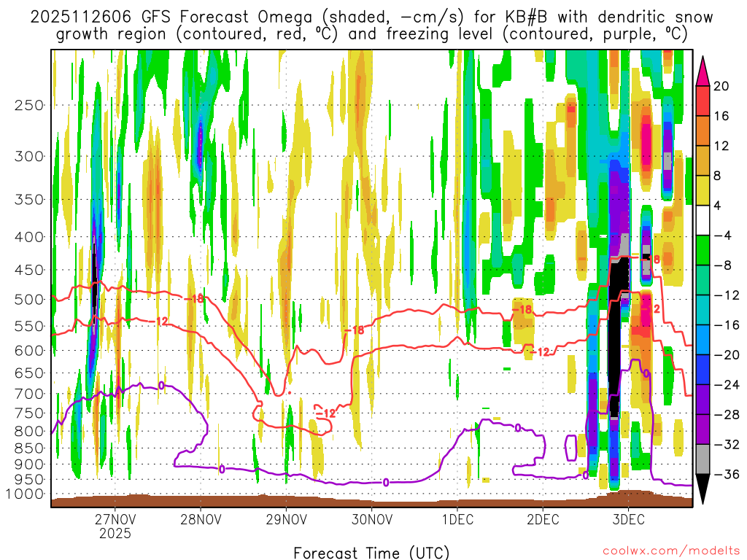Click the colorbar value label -32

727,445
